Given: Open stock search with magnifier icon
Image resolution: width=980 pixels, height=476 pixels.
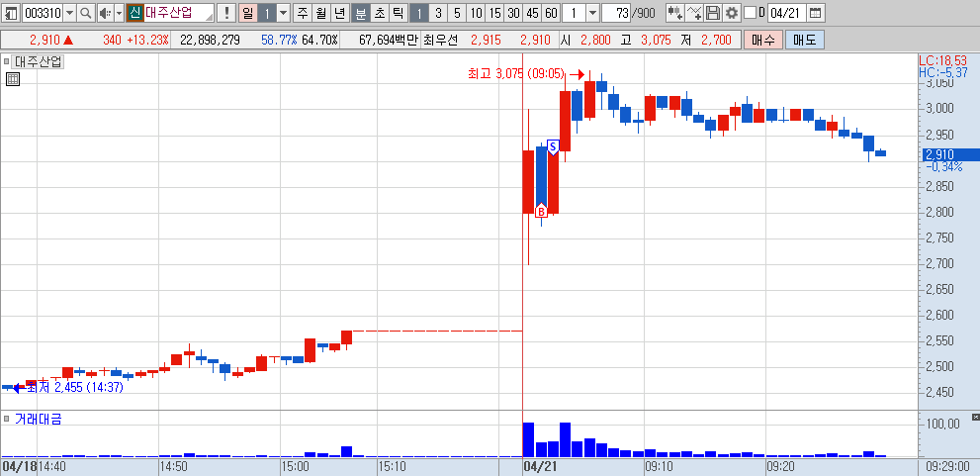Looking at the screenshot, I should pyautogui.click(x=85, y=13).
